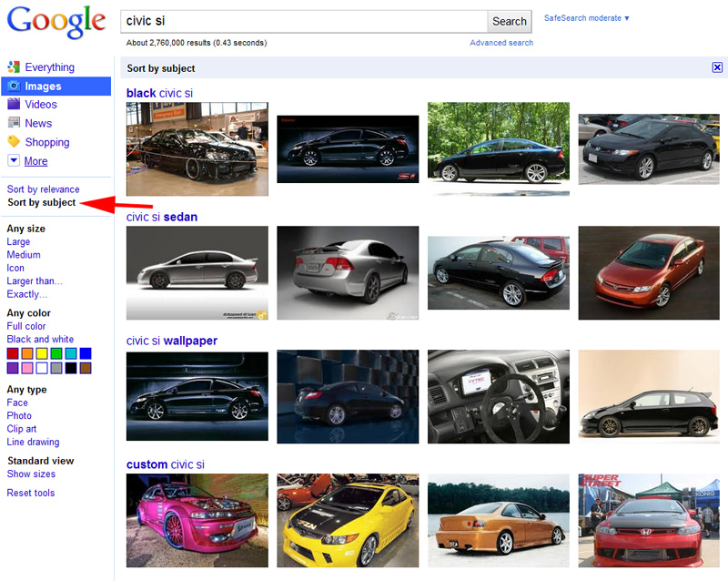Pick the teal color swatch

(x=71, y=353)
